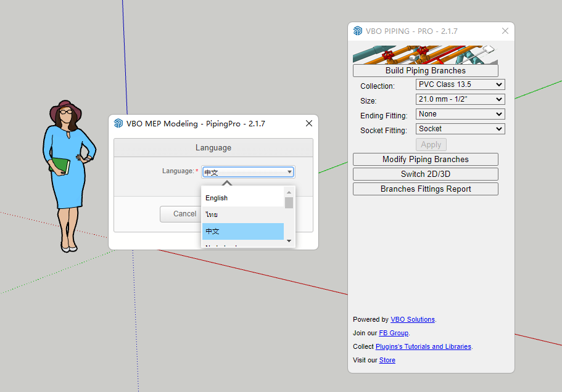Close the PipingPro language dialog

click(309, 123)
